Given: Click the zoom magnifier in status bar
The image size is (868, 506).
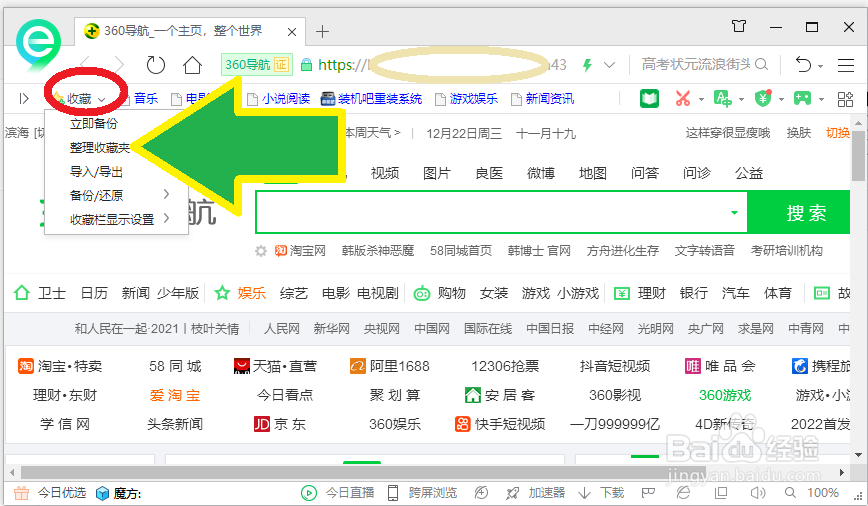Looking at the screenshot, I should coord(790,493).
